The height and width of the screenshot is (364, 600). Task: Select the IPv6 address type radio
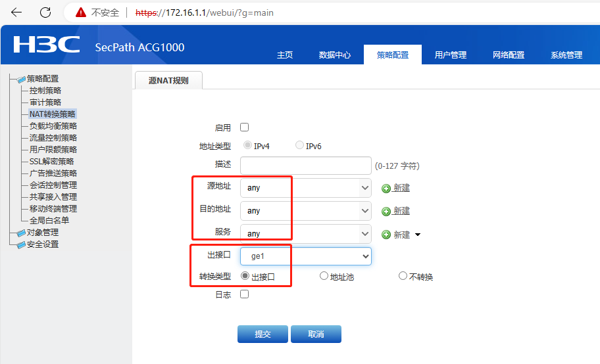[299, 145]
